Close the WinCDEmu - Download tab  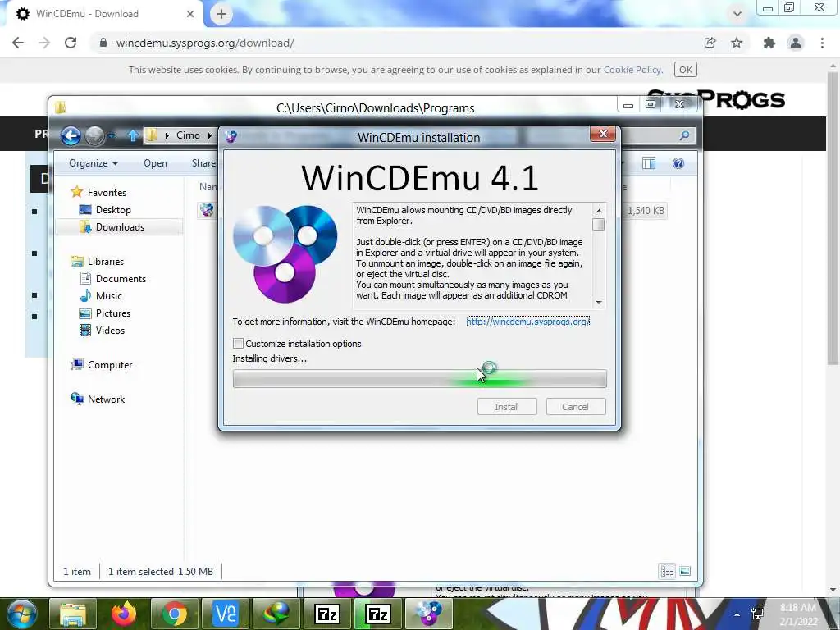coord(190,14)
